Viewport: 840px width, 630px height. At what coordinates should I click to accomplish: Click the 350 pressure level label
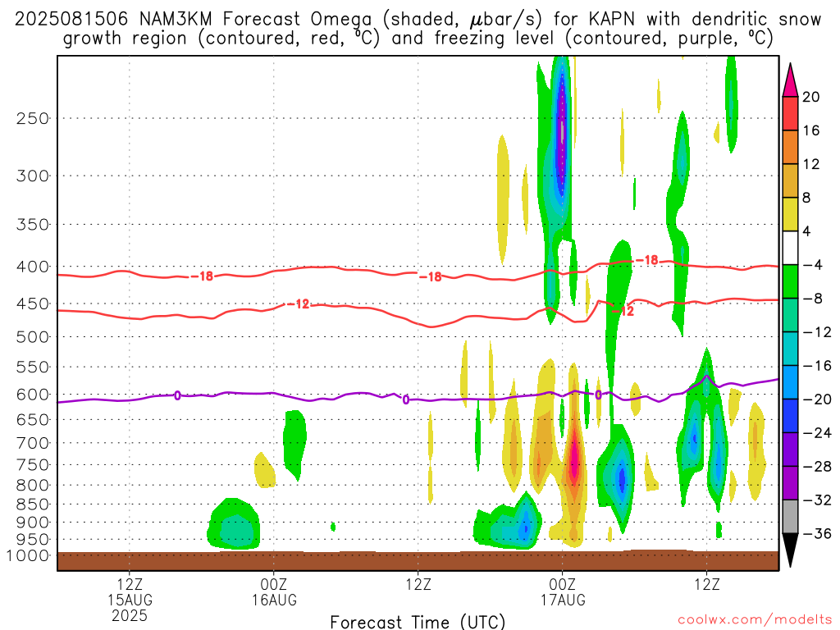[x=33, y=225]
